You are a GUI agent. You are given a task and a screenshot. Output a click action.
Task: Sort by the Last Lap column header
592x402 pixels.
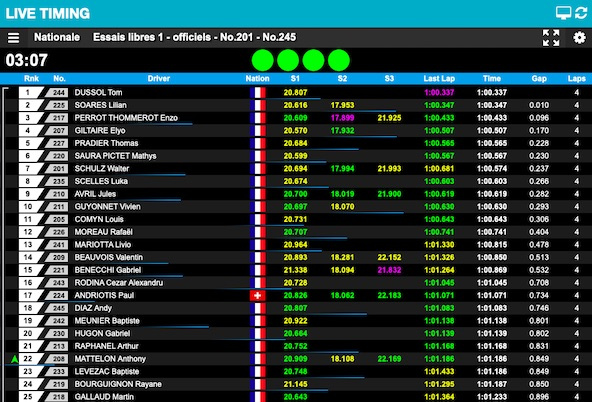click(439, 79)
